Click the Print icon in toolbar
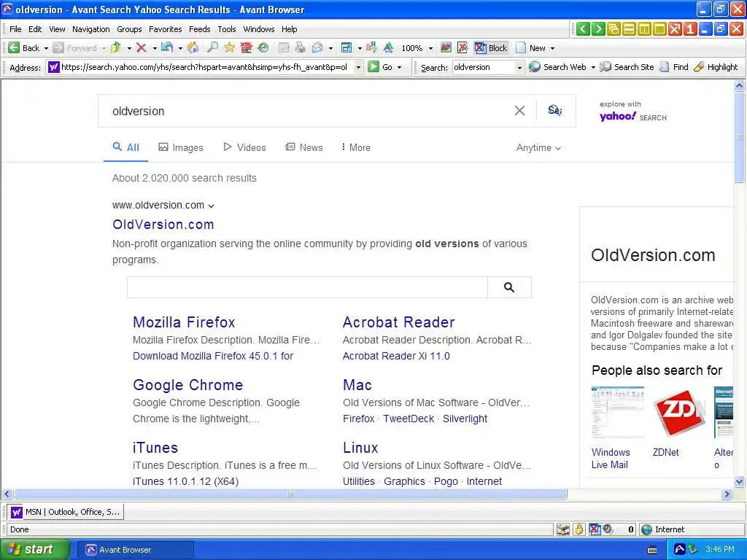The image size is (747, 560). (x=300, y=47)
